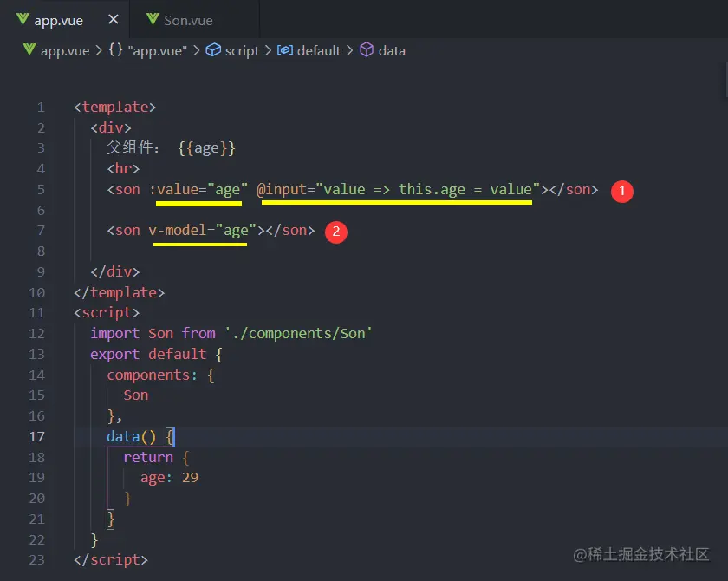
Task: Expand breadcrumb chevron before data
Action: (x=349, y=50)
